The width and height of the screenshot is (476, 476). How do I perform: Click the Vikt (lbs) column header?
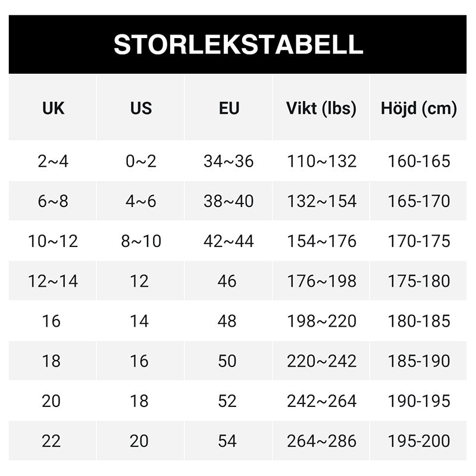click(321, 108)
